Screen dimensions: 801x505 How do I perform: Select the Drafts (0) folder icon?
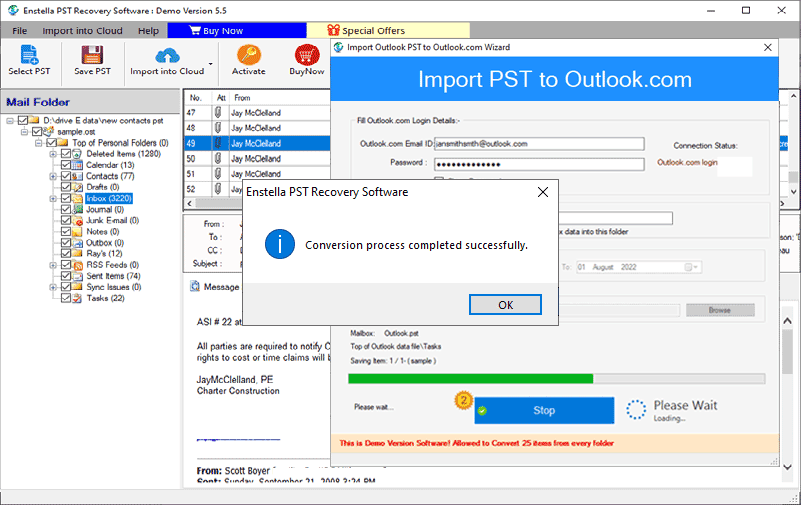(x=77, y=187)
